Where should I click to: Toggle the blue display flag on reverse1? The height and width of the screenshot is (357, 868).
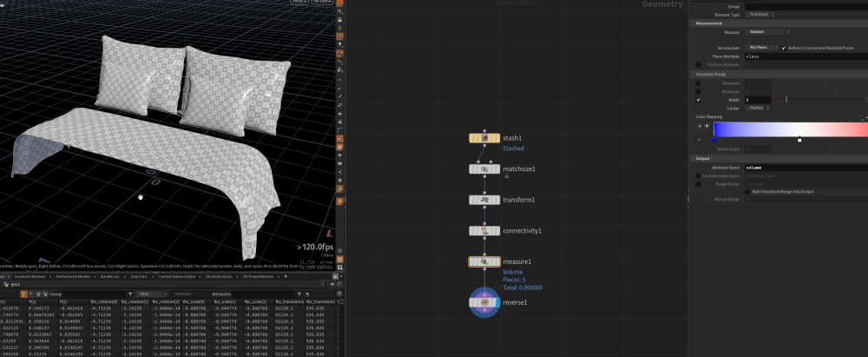497,302
